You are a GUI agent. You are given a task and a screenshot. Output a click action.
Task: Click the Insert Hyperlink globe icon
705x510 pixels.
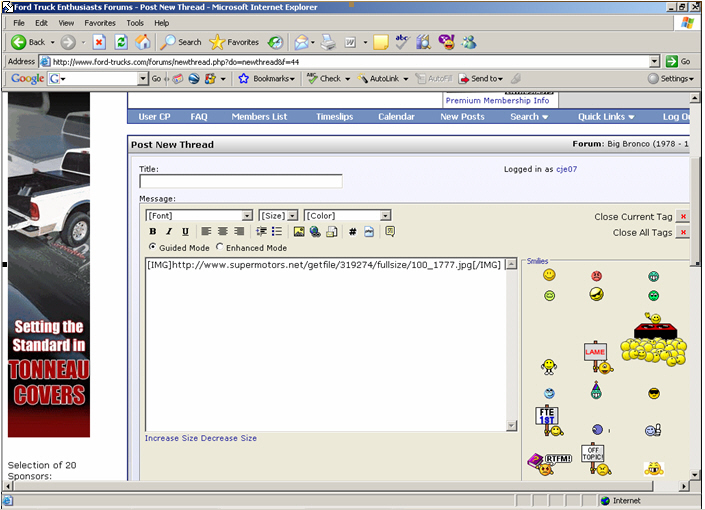[315, 232]
